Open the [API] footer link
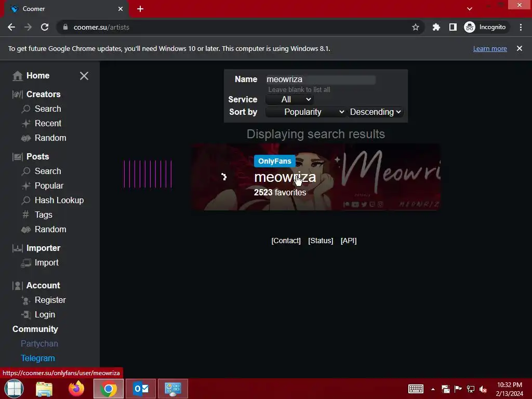This screenshot has height=399, width=532. (349, 241)
